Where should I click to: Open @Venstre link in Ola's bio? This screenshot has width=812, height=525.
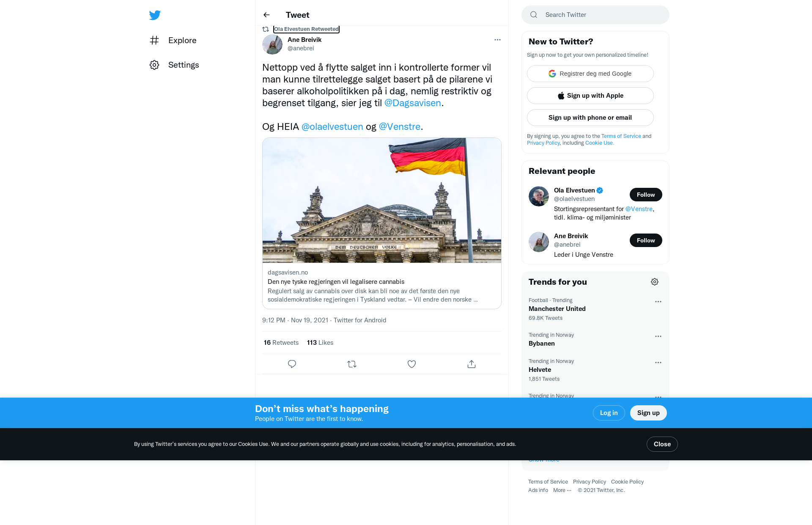pyautogui.click(x=639, y=209)
